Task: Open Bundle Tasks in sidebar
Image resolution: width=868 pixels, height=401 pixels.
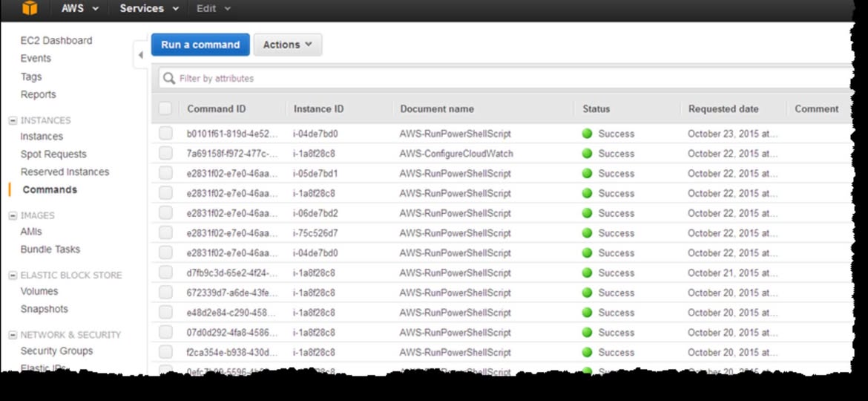Action: click(x=50, y=250)
